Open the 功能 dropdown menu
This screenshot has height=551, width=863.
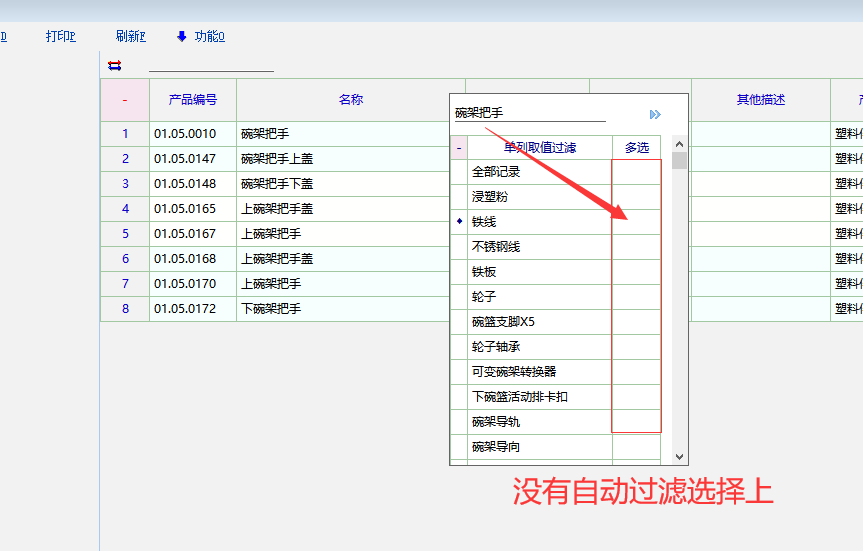click(209, 37)
